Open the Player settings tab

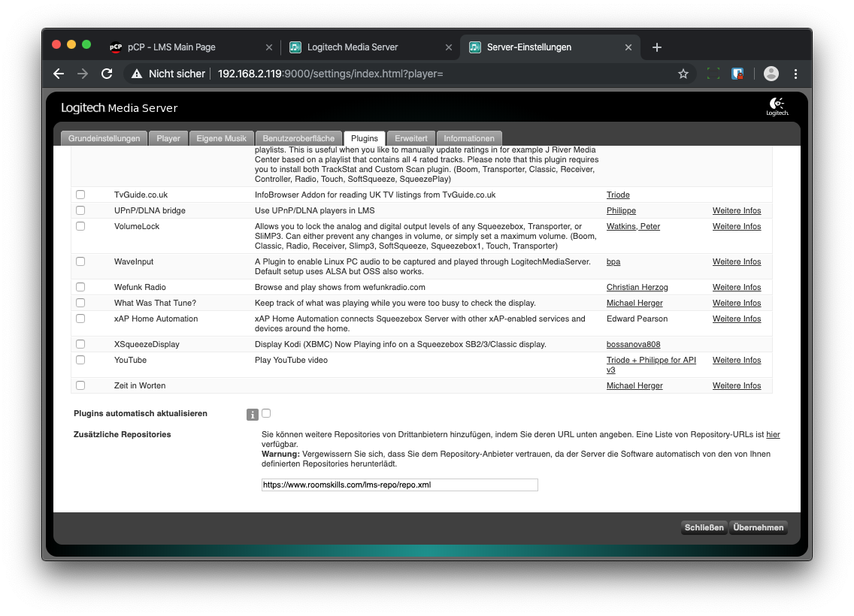(x=168, y=138)
